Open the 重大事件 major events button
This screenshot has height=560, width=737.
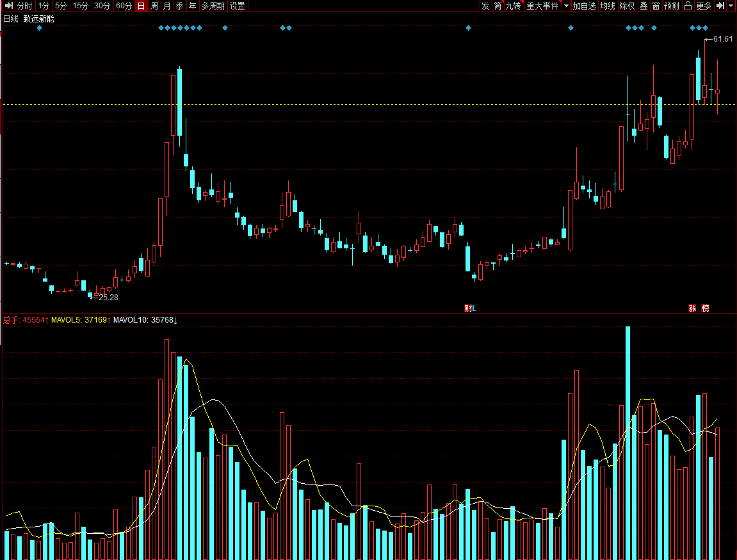(x=543, y=6)
